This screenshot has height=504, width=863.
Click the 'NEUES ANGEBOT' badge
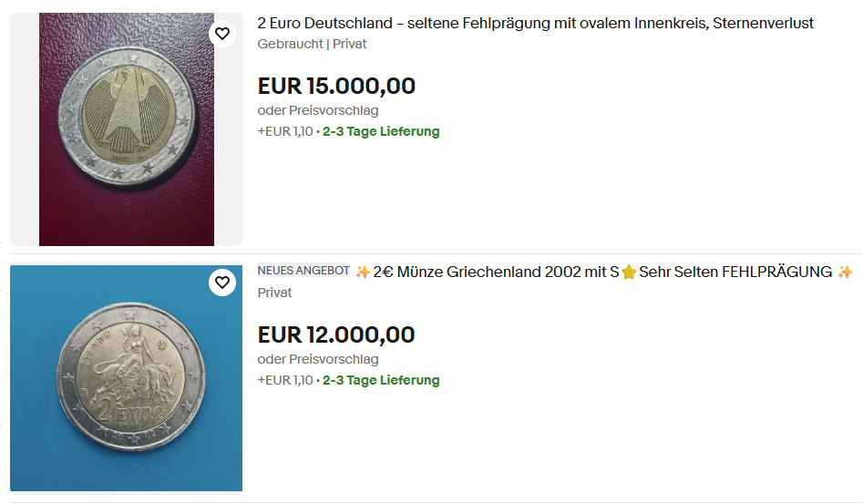(x=303, y=271)
